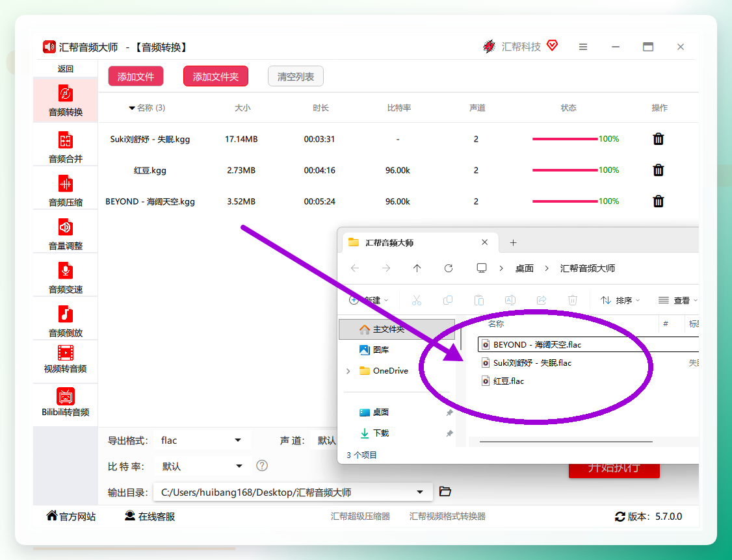Click the Share icon in Explorer
The width and height of the screenshot is (732, 560).
point(542,300)
